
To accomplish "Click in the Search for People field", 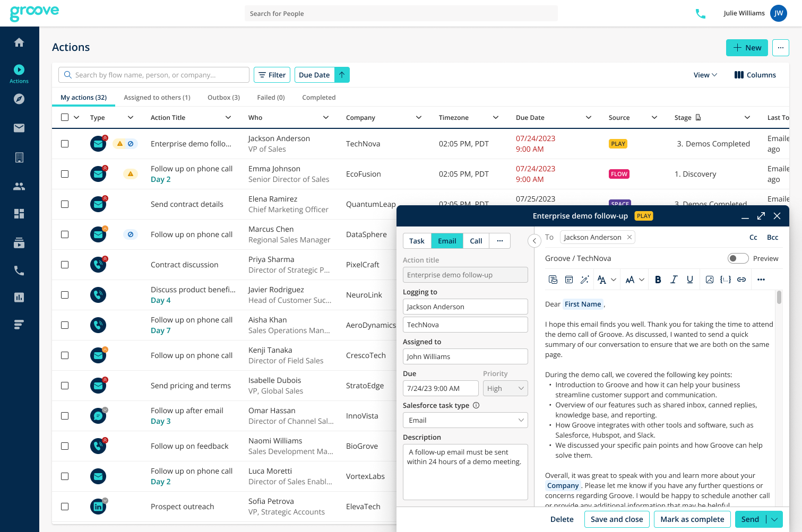I will point(401,13).
